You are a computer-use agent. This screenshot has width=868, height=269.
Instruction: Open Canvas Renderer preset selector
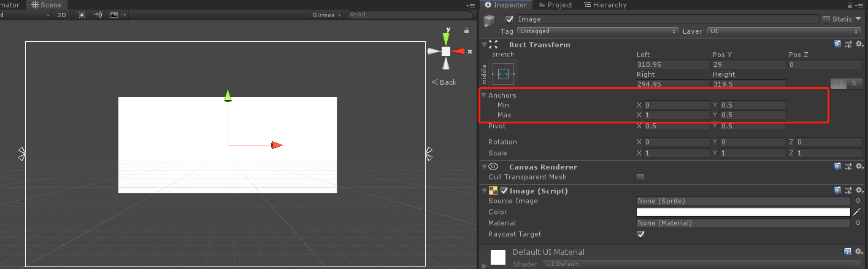click(x=848, y=166)
